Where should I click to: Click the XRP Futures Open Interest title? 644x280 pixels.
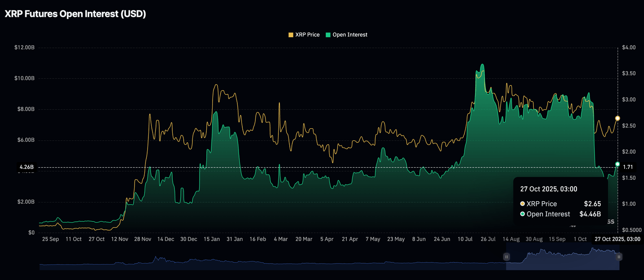[x=75, y=14]
